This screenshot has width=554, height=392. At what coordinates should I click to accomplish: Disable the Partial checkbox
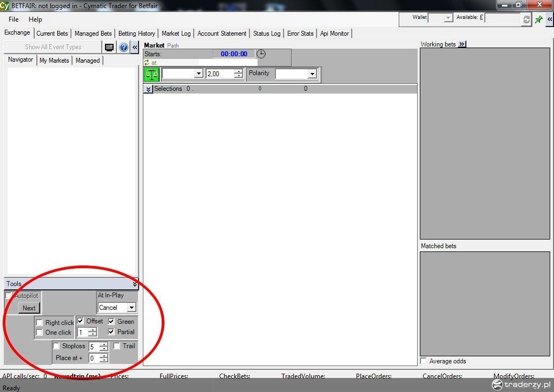(111, 331)
